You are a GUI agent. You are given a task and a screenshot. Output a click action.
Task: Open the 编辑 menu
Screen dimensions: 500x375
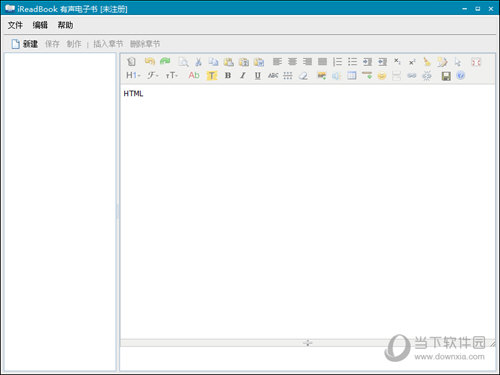[x=40, y=25]
